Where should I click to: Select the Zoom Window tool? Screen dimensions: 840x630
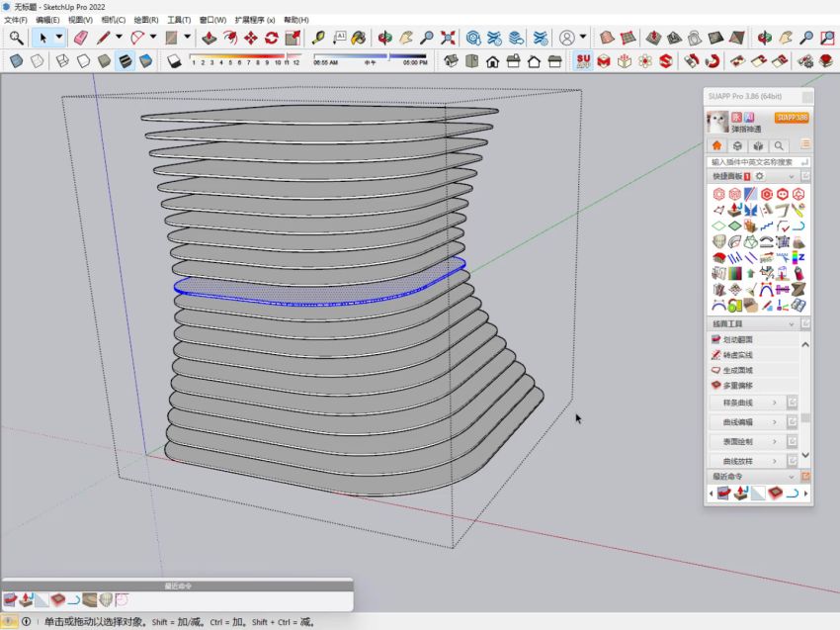coord(828,38)
